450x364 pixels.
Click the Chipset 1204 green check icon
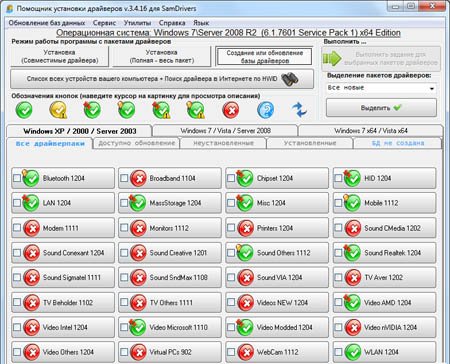(x=245, y=178)
